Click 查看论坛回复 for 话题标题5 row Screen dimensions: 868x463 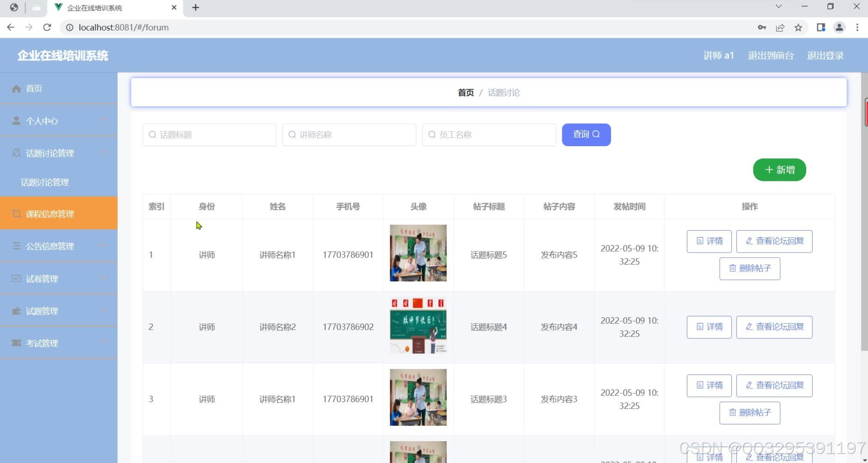tap(774, 241)
